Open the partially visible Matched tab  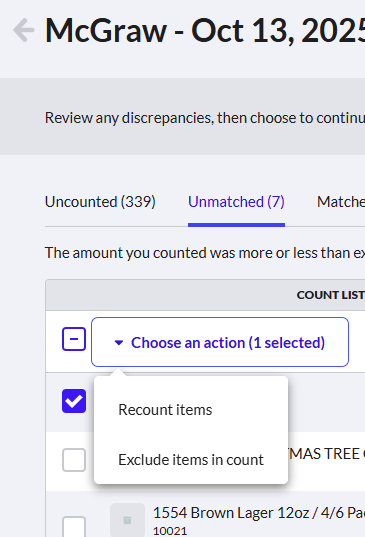pyautogui.click(x=341, y=202)
